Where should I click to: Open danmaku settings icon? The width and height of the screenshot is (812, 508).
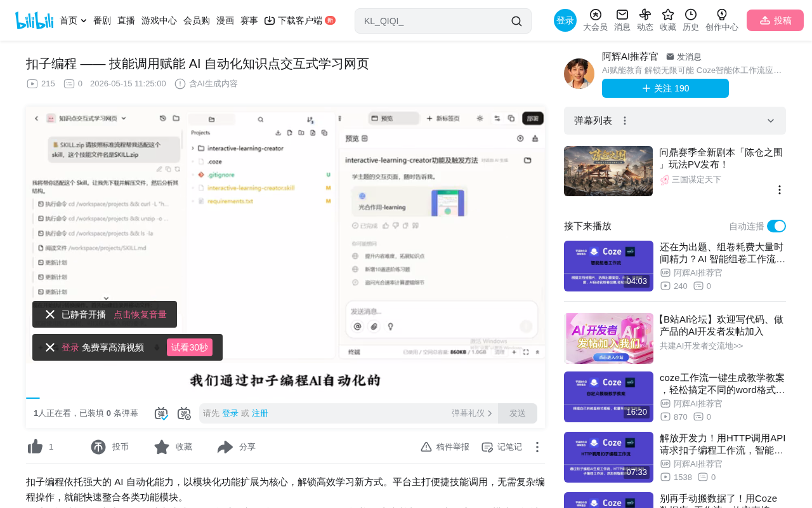coord(184,413)
